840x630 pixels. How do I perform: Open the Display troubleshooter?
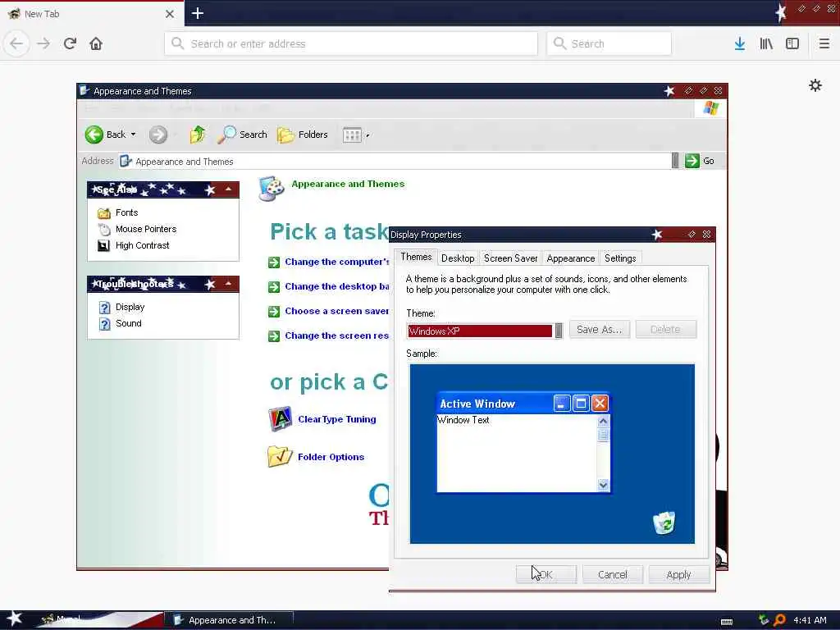pyautogui.click(x=130, y=307)
